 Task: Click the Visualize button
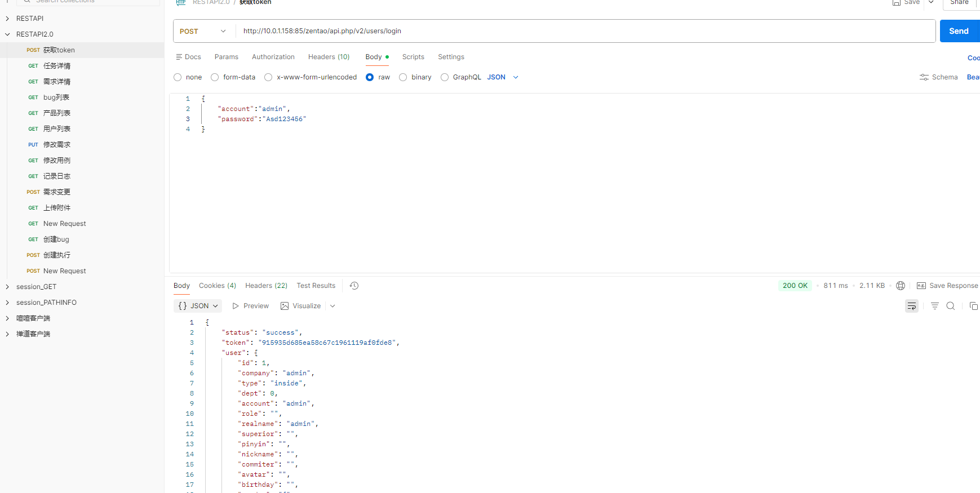[x=301, y=306]
